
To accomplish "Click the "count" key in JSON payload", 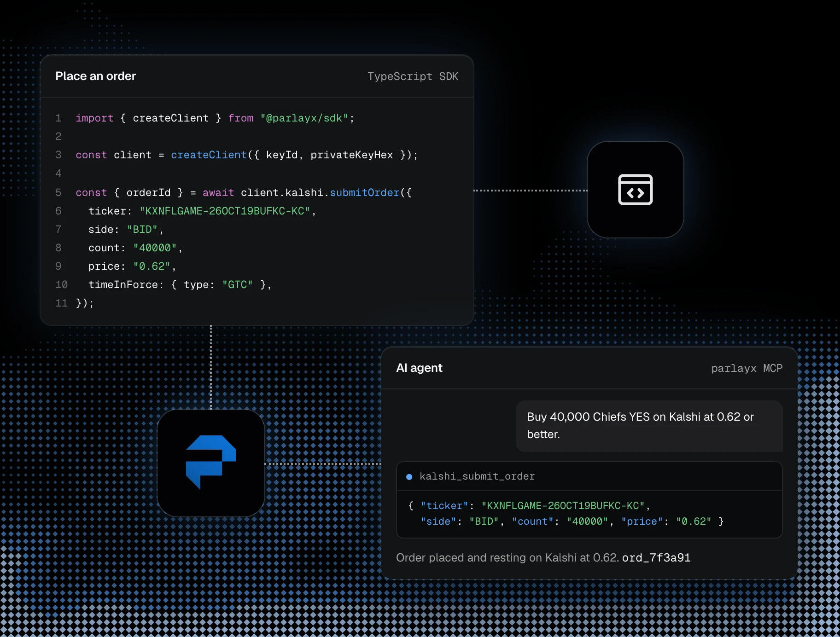I will 533,521.
